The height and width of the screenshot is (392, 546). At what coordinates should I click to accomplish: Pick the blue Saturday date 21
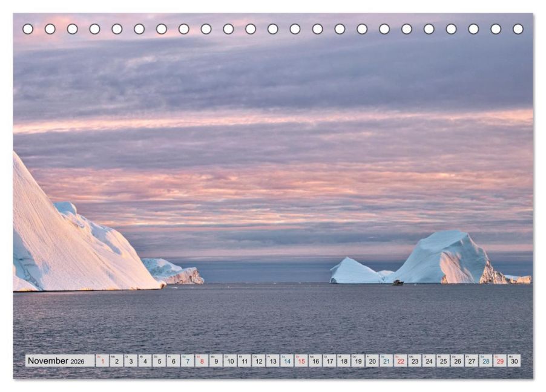click(x=387, y=361)
